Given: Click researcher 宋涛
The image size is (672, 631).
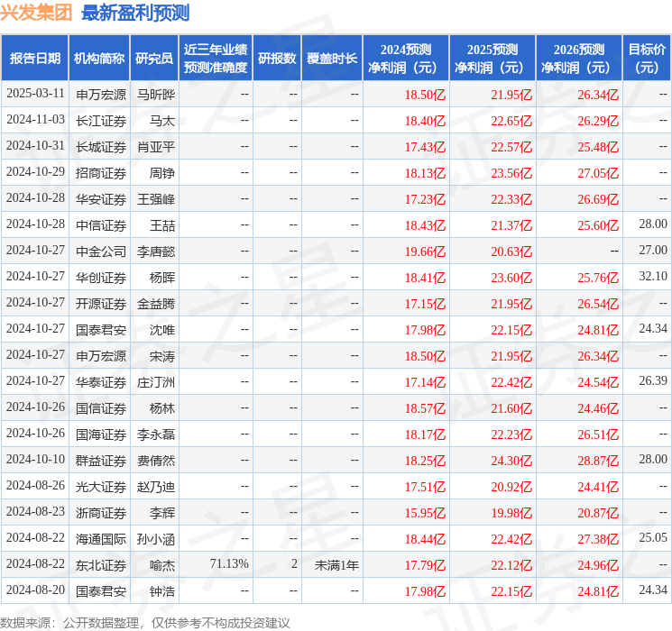Looking at the screenshot, I should (162, 356).
